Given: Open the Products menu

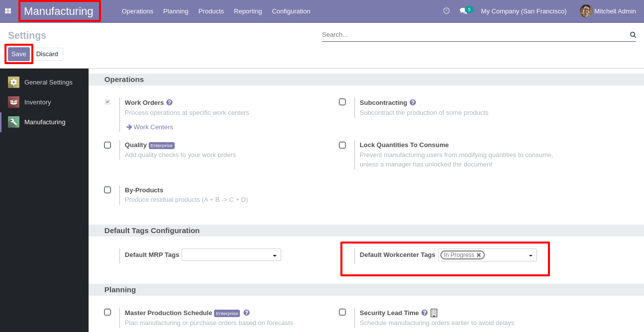Looking at the screenshot, I should [211, 11].
